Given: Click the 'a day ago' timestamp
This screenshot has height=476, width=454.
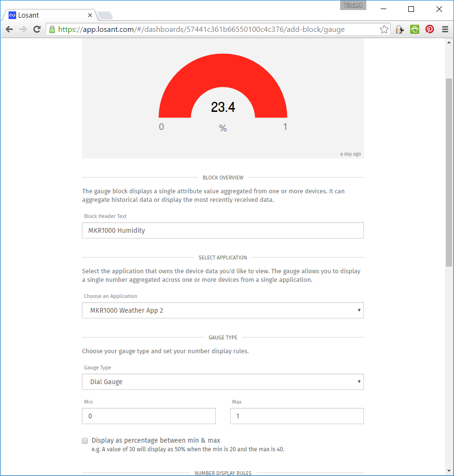Looking at the screenshot, I should (x=350, y=154).
